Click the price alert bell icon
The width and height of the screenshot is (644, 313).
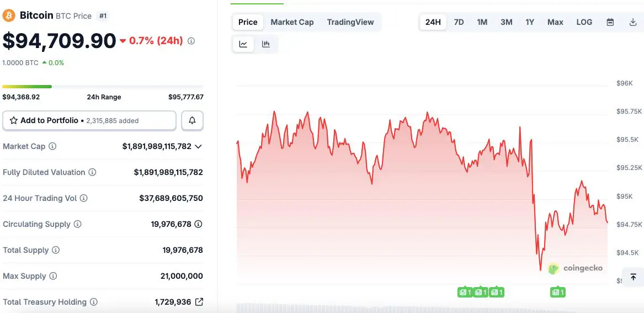(192, 120)
